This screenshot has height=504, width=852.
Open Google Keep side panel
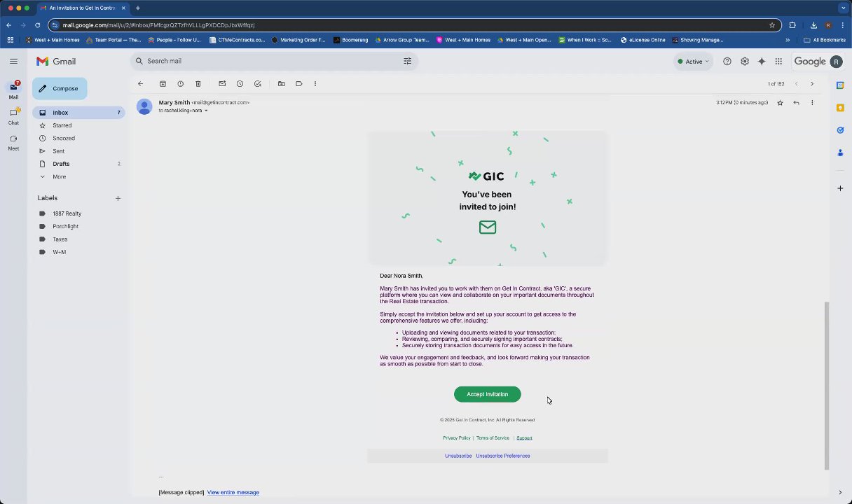coord(840,108)
